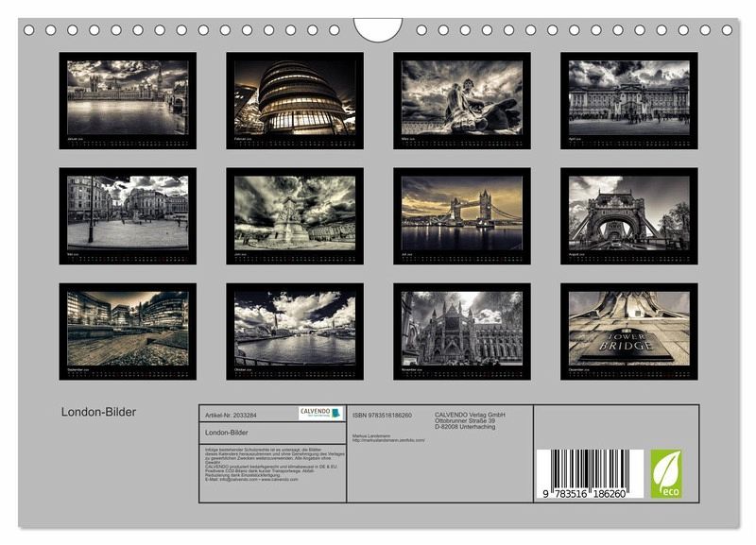
Task: Open the May city square thumbnail
Action: [128, 216]
